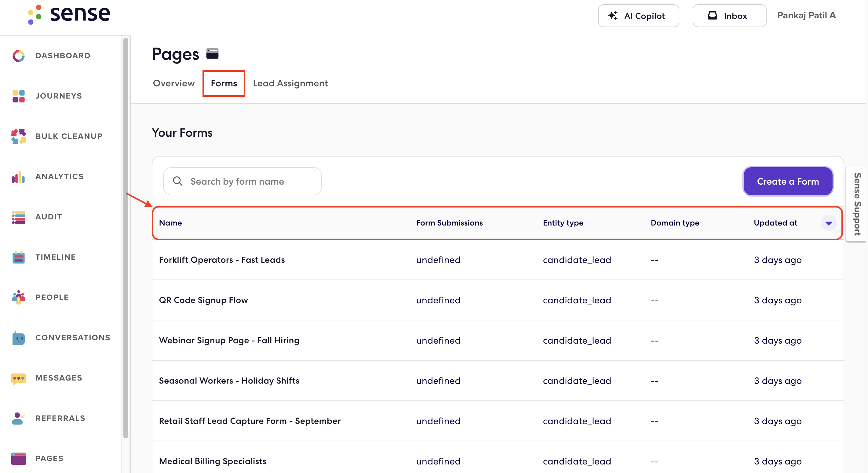Click the Pages title browser icon
Image resolution: width=868 pixels, height=473 pixels.
pyautogui.click(x=212, y=53)
